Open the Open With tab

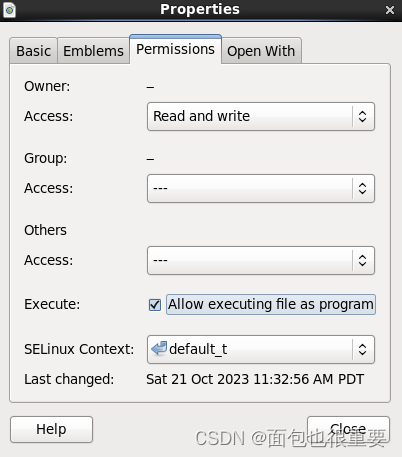tap(261, 51)
